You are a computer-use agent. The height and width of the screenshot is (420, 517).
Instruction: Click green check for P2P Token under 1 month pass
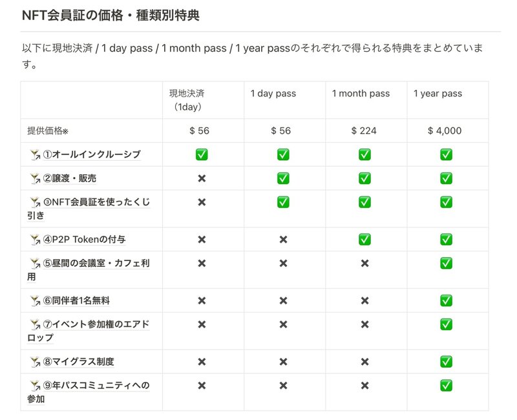364,239
